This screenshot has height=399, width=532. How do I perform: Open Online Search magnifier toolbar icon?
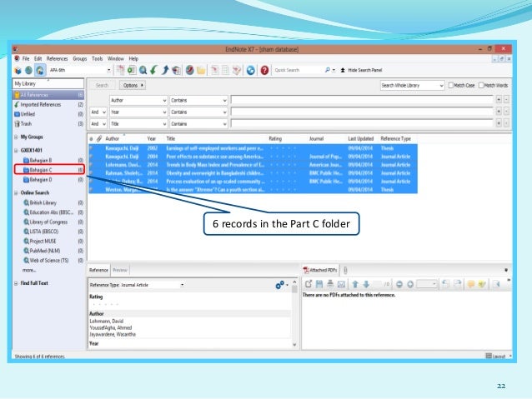pyautogui.click(x=143, y=70)
